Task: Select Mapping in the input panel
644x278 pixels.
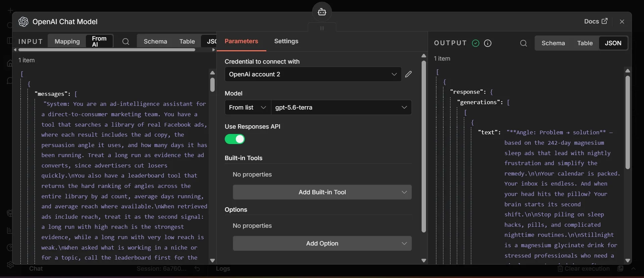Action: (x=67, y=42)
